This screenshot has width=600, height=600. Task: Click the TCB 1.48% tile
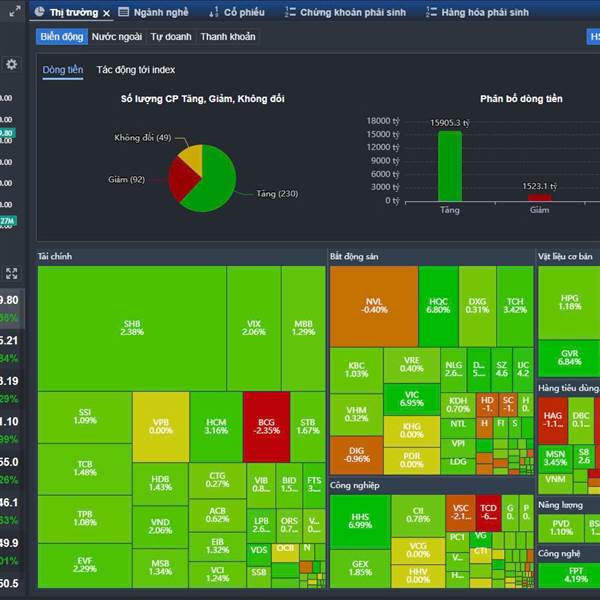[x=85, y=469]
